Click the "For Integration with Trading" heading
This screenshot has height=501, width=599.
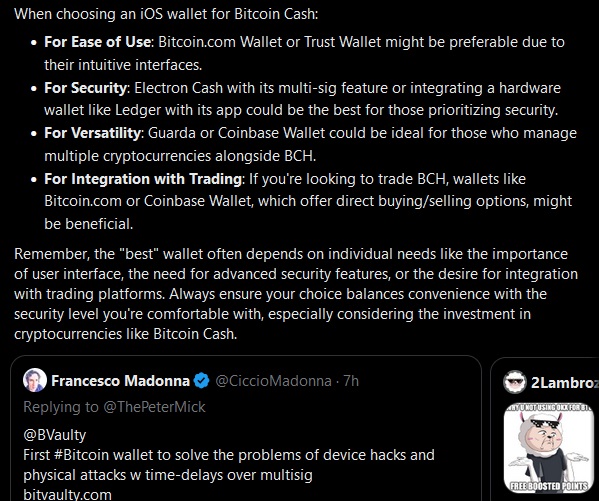coord(143,179)
